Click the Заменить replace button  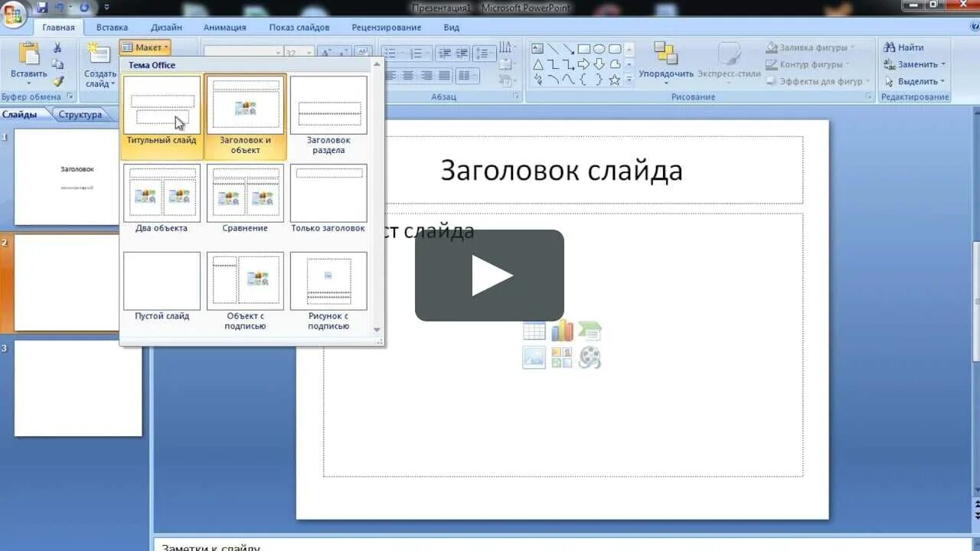pos(915,64)
